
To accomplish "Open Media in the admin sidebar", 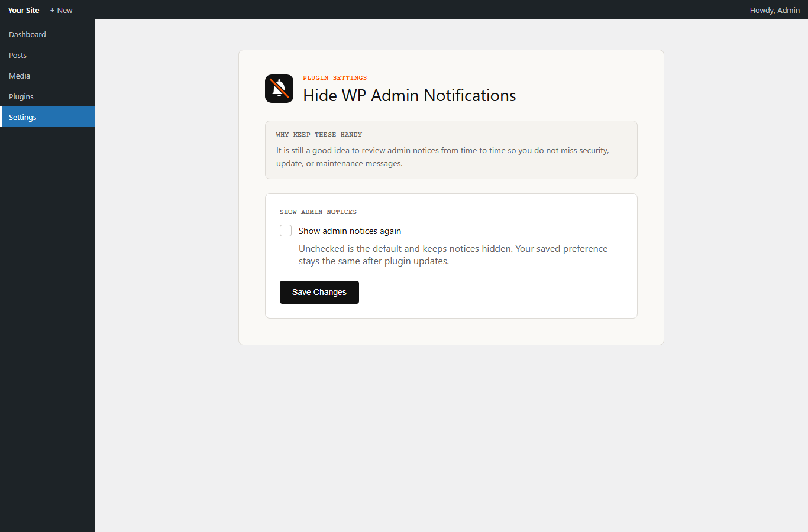I will pyautogui.click(x=47, y=76).
